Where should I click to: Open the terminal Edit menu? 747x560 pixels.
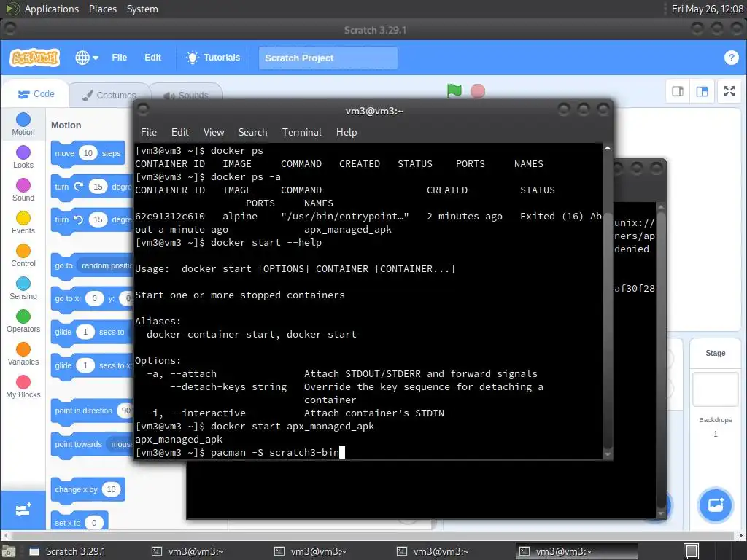(179, 133)
